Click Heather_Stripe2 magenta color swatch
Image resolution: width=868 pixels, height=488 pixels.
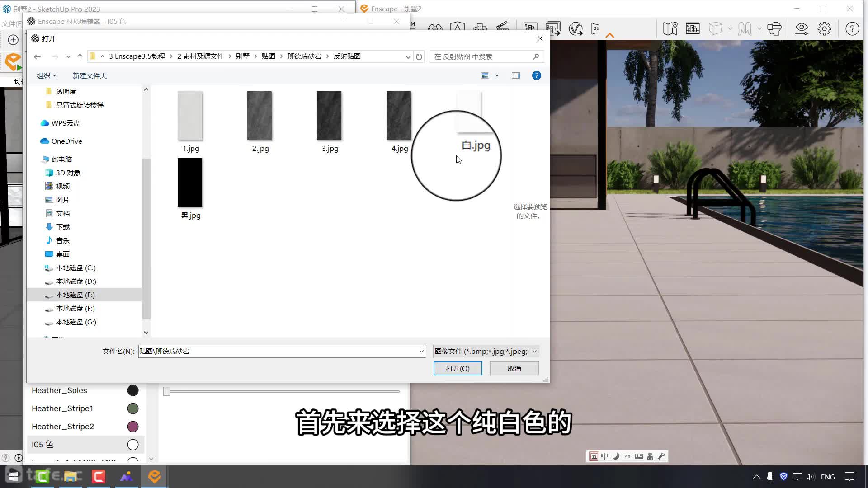133,427
